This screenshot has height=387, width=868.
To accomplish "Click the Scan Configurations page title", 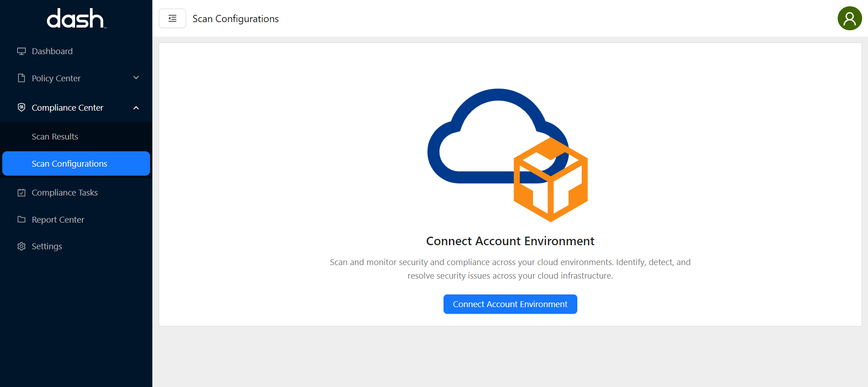I will tap(235, 19).
